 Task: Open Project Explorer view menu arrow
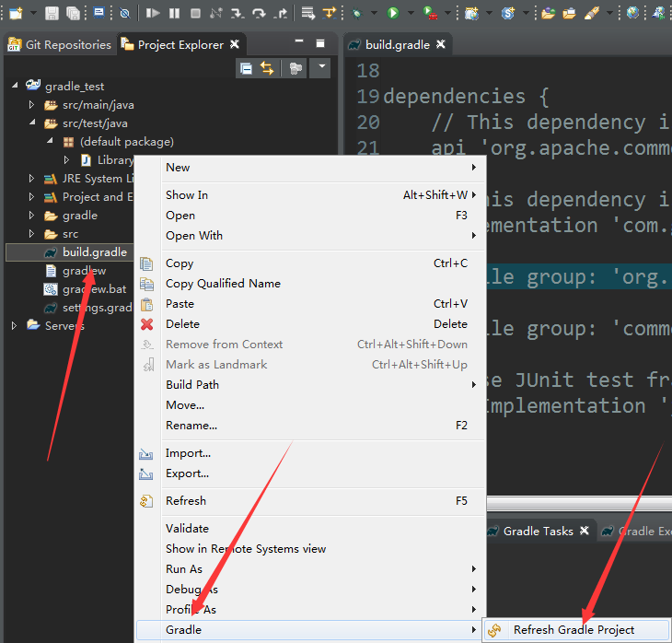(x=321, y=66)
